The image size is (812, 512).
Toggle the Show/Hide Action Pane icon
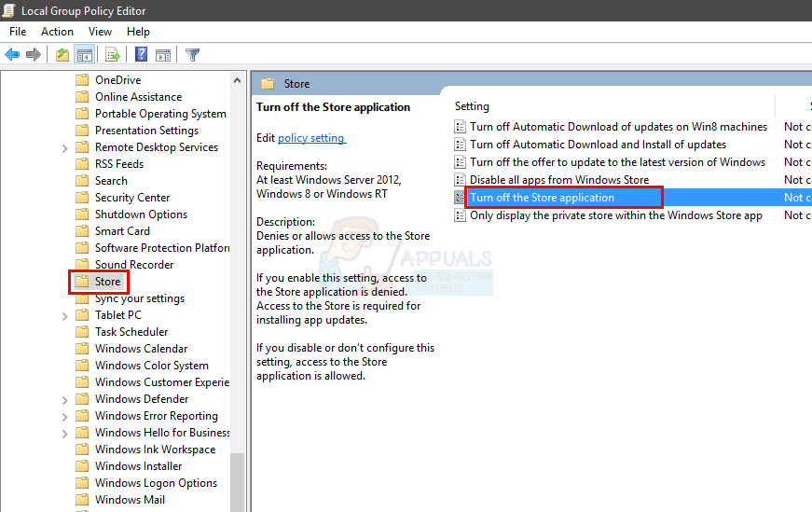(x=163, y=54)
